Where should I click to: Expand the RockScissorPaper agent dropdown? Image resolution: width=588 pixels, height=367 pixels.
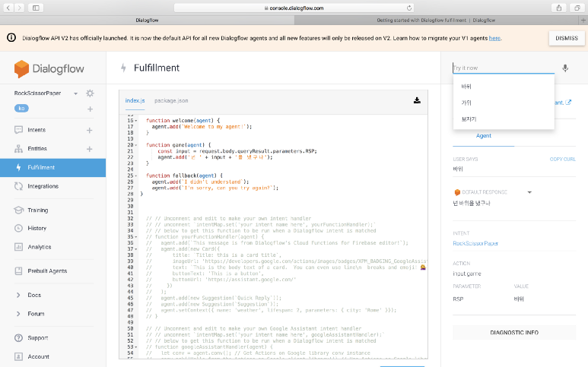77,93
